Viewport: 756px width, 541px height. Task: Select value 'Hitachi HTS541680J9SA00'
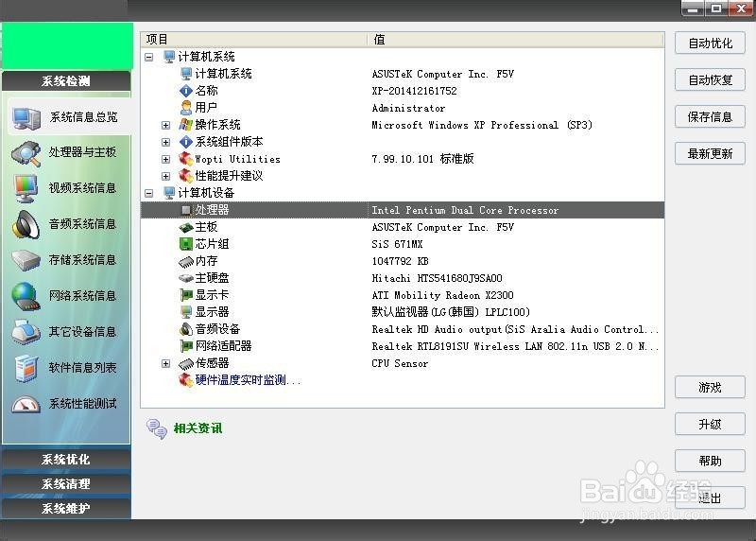click(x=437, y=278)
